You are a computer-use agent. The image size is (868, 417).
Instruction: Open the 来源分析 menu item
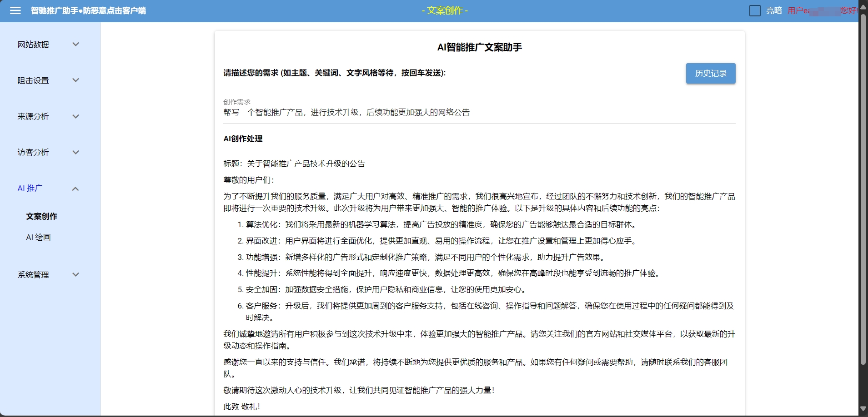[33, 116]
